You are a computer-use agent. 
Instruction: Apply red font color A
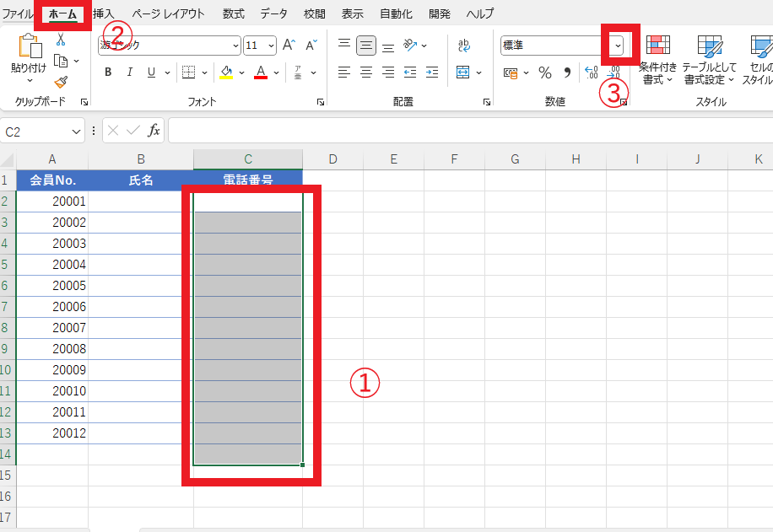[261, 73]
